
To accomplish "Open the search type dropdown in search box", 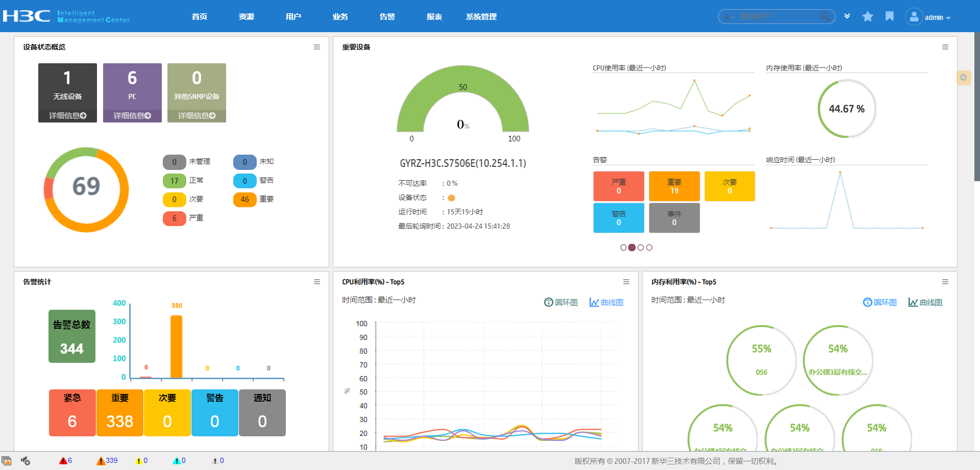I will click(729, 17).
